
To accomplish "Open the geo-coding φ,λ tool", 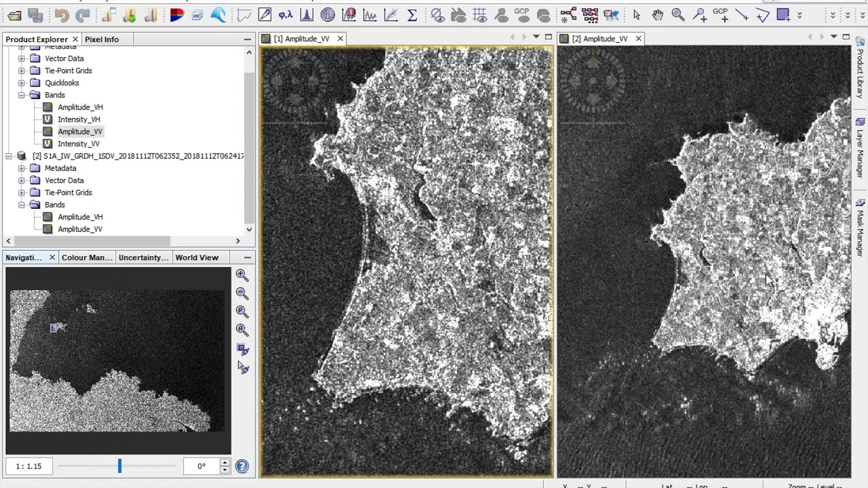I will tap(285, 14).
